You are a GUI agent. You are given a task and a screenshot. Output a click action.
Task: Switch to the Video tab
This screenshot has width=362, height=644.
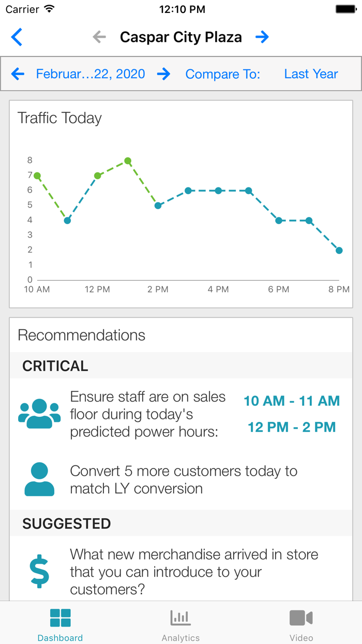coord(301,623)
